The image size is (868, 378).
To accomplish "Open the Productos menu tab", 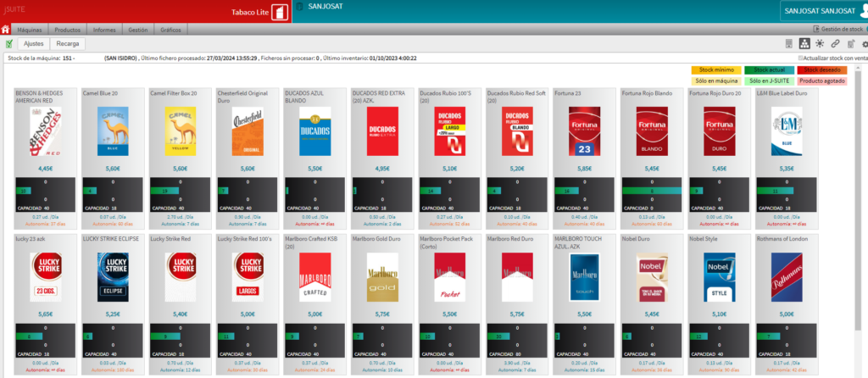I will [68, 30].
